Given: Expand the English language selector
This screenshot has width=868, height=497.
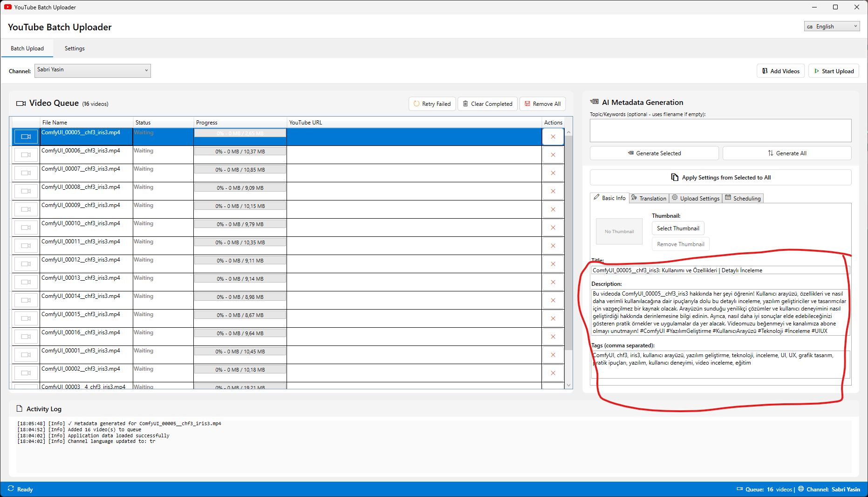Looking at the screenshot, I should 832,27.
